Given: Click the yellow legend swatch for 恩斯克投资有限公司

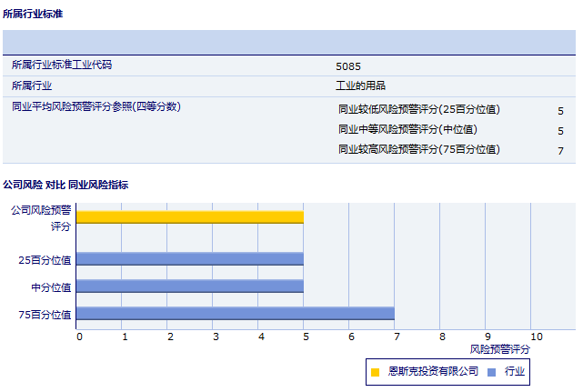Looking at the screenshot, I should [375, 371].
